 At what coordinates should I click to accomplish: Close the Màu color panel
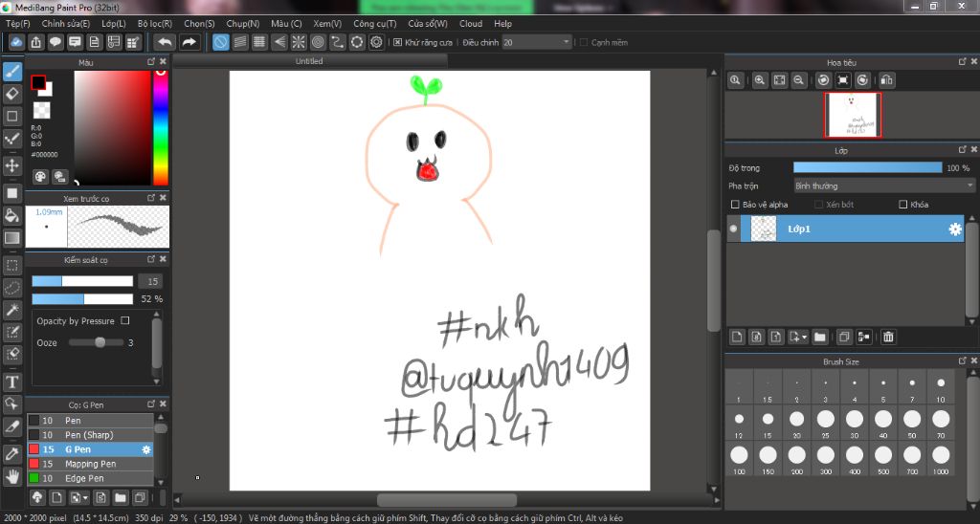[x=163, y=61]
